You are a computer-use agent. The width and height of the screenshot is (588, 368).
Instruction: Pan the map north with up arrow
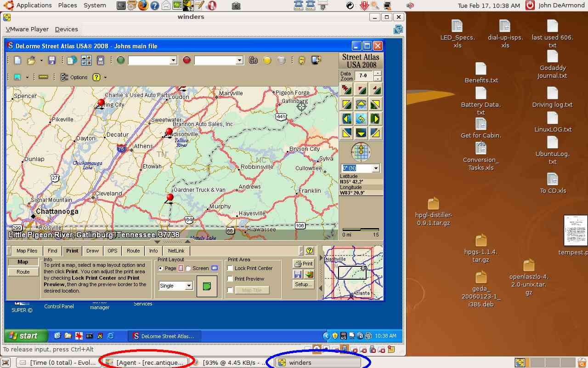coord(361,104)
